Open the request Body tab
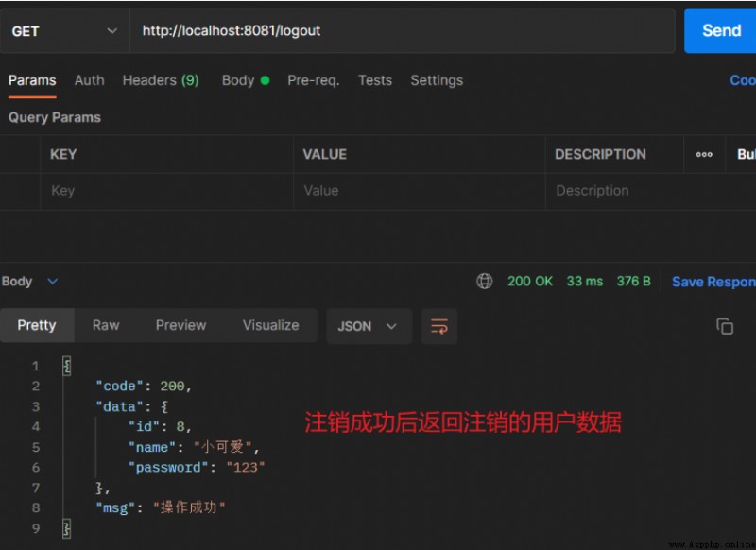This screenshot has width=756, height=550. point(245,80)
